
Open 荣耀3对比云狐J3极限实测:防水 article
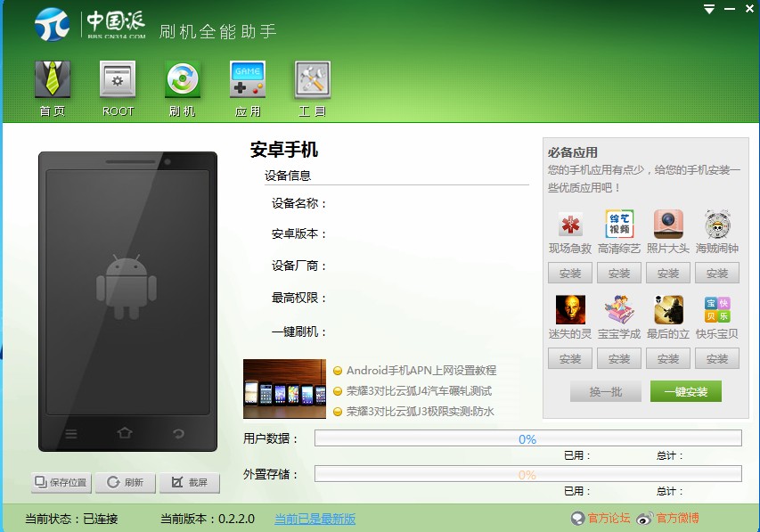click(x=421, y=412)
